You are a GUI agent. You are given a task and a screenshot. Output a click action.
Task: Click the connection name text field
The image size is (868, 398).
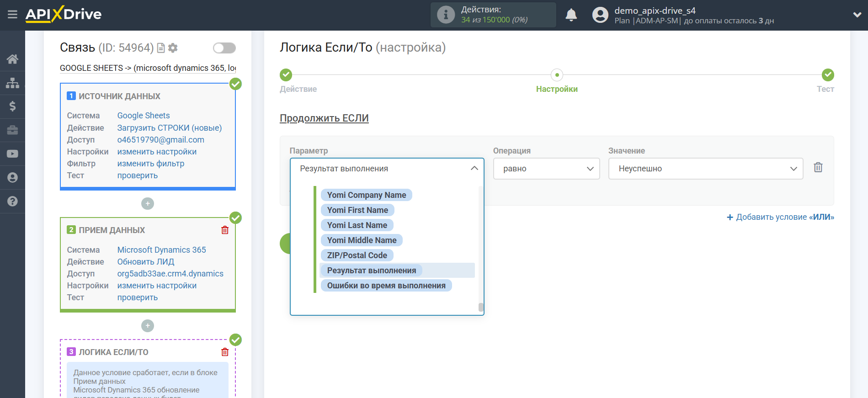148,68
